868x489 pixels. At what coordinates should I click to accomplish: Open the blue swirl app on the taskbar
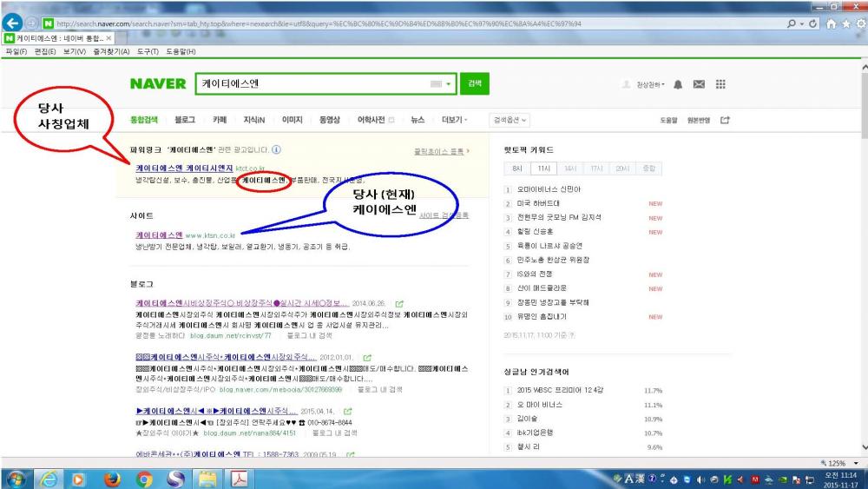(175, 479)
